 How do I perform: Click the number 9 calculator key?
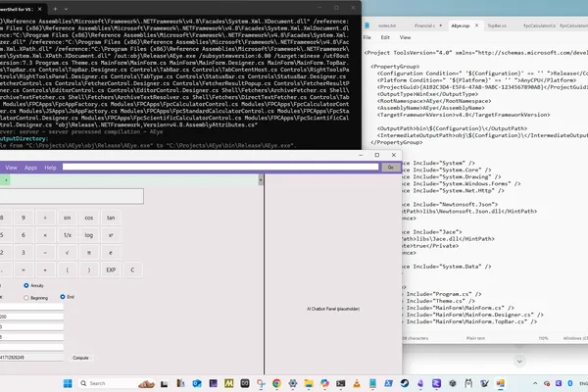click(x=24, y=218)
